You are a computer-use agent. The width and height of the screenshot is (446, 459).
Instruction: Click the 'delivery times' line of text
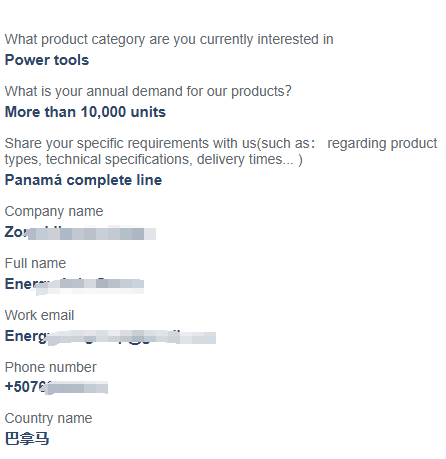pos(154,159)
